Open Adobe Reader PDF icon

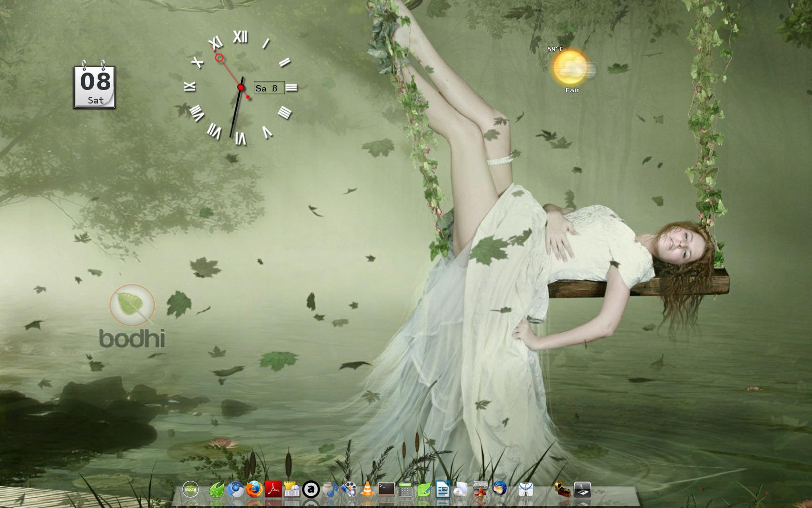click(273, 490)
